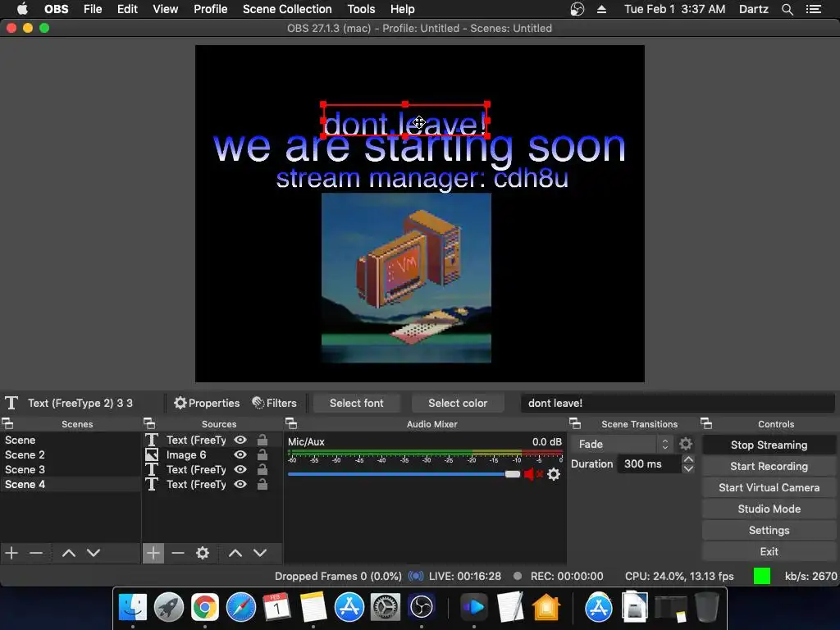Open source properties gear in the Sources toolbar
The width and height of the screenshot is (840, 630).
(x=203, y=552)
